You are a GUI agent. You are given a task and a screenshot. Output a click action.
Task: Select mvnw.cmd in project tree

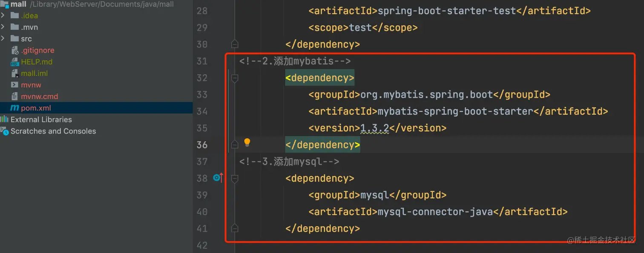click(40, 96)
